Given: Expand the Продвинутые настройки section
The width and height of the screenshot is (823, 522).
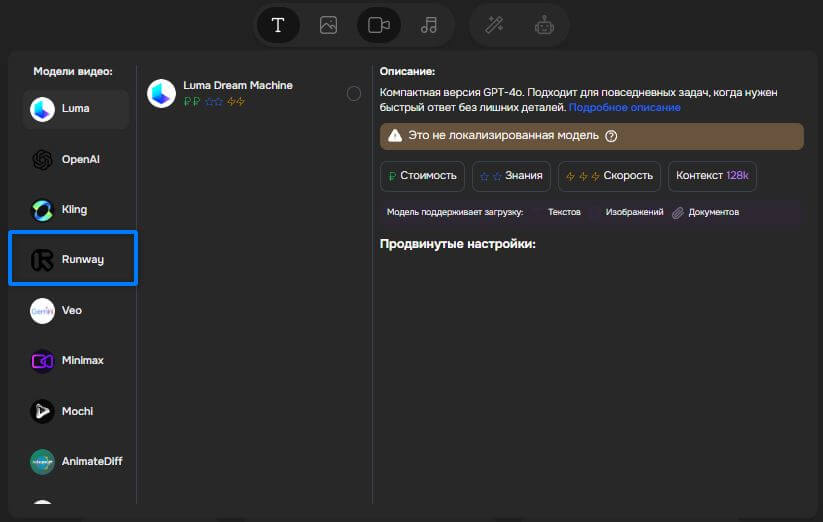Looking at the screenshot, I should [458, 244].
